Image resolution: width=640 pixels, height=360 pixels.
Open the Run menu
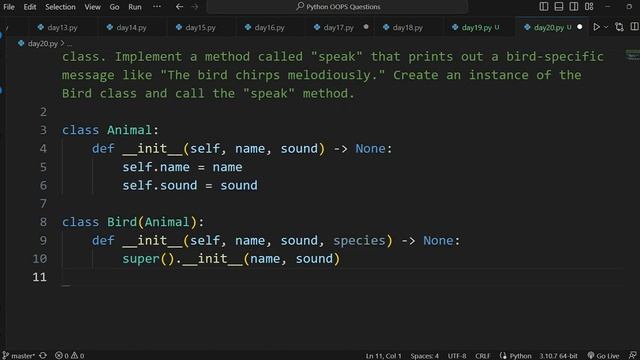click(x=135, y=7)
